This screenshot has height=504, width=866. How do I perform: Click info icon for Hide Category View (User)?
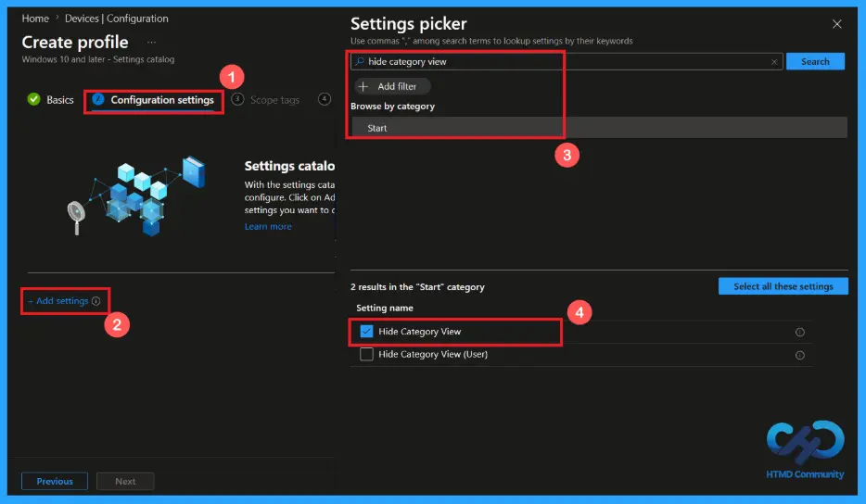click(x=799, y=355)
